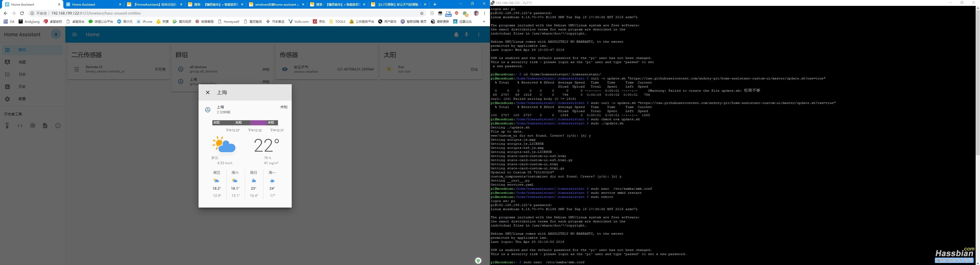980x265 pixels.
Task: Close the 上海 weather popup dialog
Action: 208,92
